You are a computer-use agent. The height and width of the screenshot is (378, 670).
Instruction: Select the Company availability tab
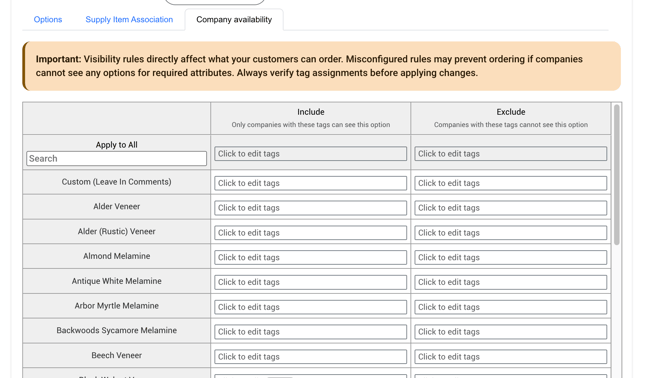pyautogui.click(x=234, y=20)
